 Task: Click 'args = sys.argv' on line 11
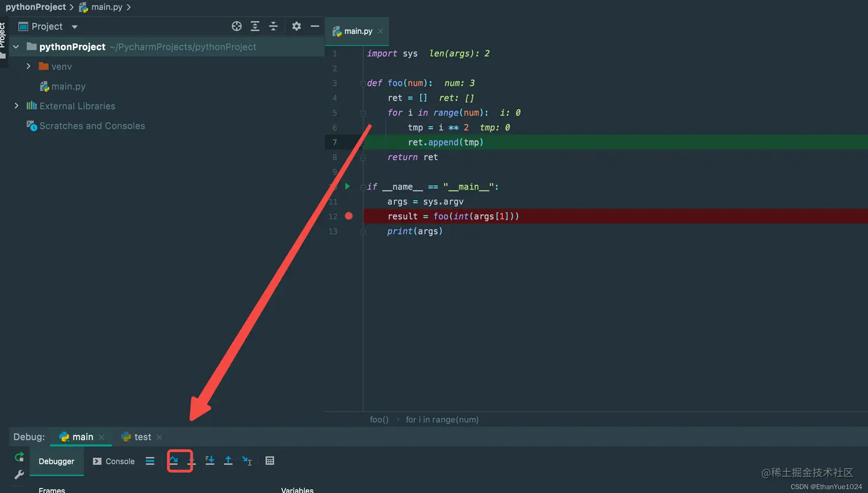click(x=425, y=202)
